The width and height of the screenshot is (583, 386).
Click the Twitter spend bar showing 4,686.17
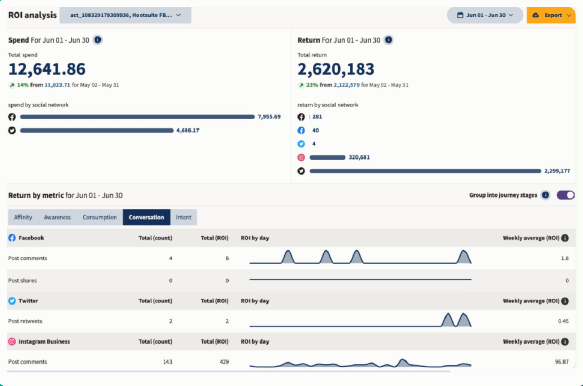(97, 131)
